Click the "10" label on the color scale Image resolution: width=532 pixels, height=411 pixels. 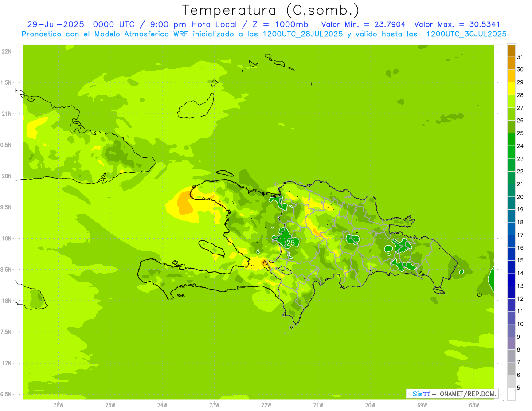(520, 324)
